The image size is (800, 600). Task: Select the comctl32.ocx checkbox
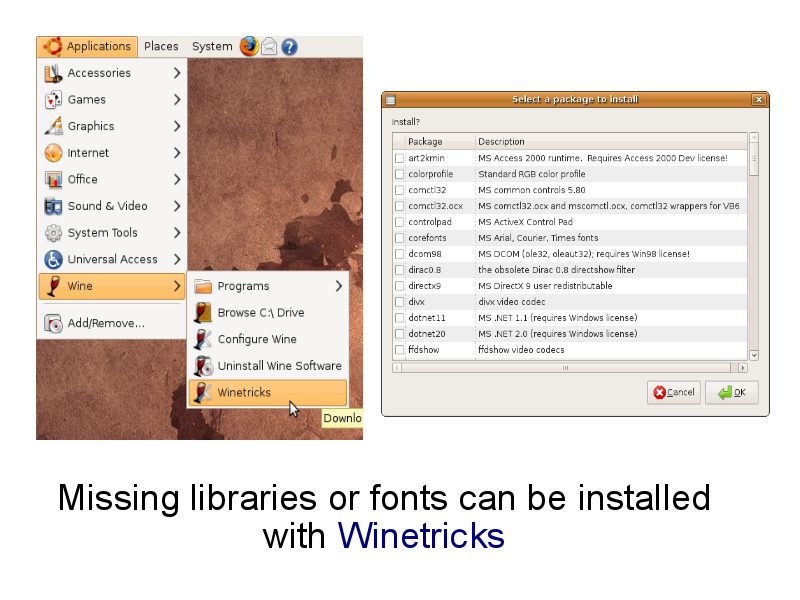(x=399, y=207)
